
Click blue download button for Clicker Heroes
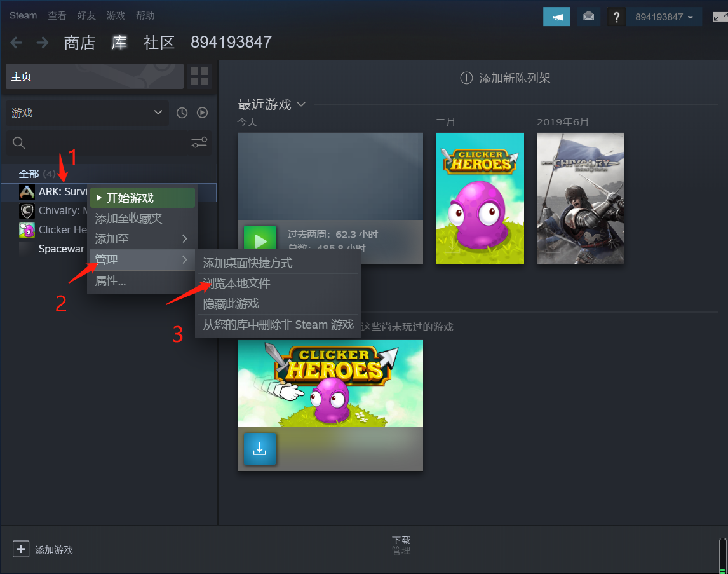coord(260,449)
